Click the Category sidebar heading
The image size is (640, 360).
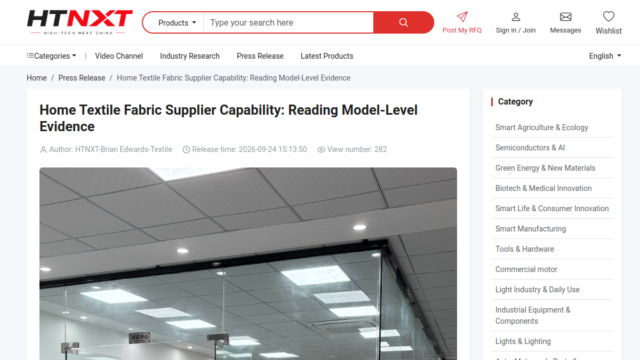pos(515,102)
